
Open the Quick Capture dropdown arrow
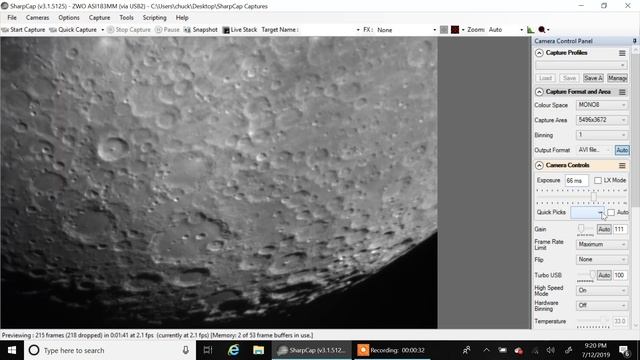pos(102,30)
